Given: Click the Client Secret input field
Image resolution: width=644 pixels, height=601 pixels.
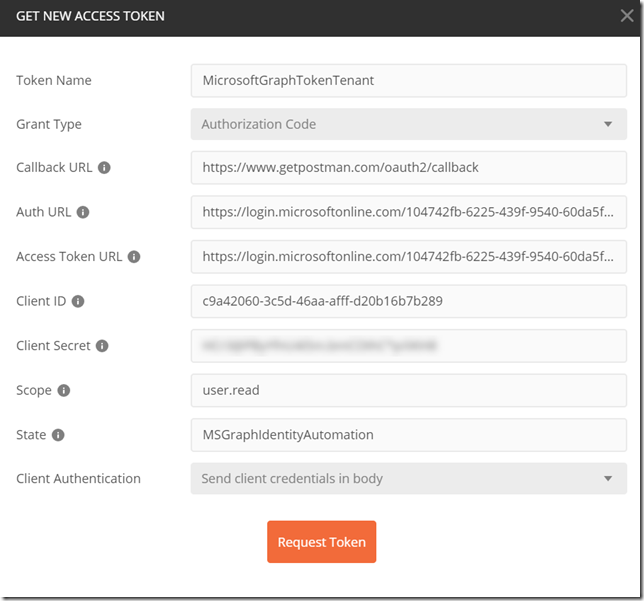Looking at the screenshot, I should point(409,346).
